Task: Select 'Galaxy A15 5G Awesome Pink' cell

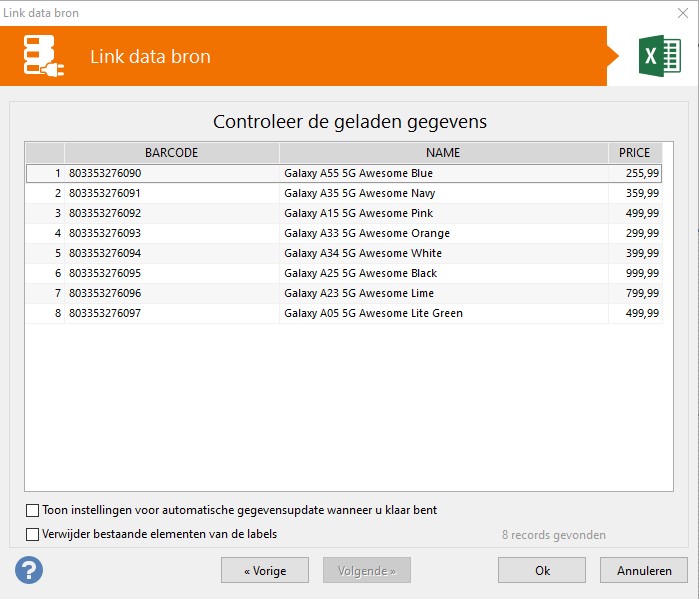Action: 444,213
